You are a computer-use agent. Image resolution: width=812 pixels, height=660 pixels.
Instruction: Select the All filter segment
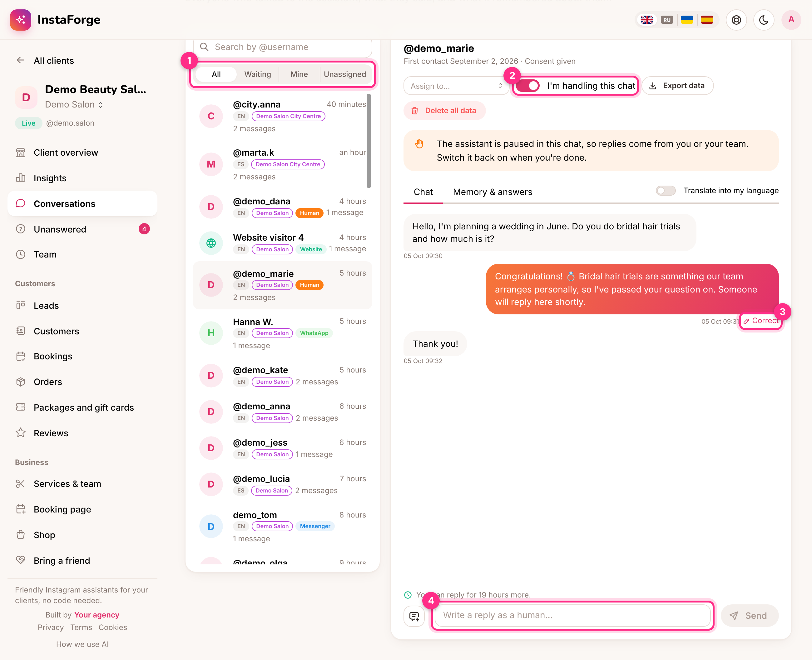click(216, 74)
